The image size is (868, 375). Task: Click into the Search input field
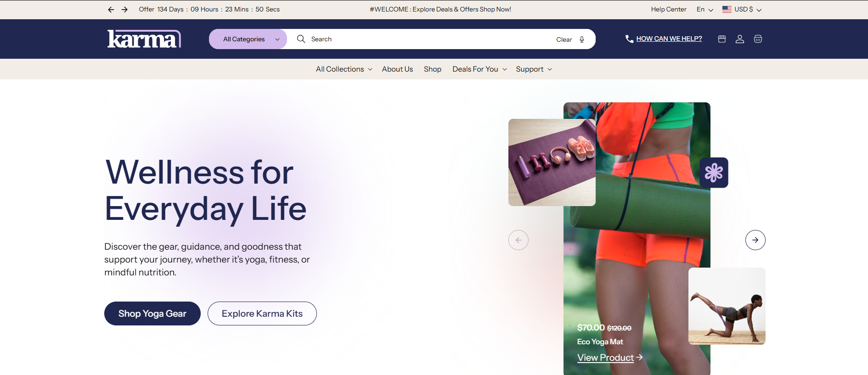(x=429, y=39)
